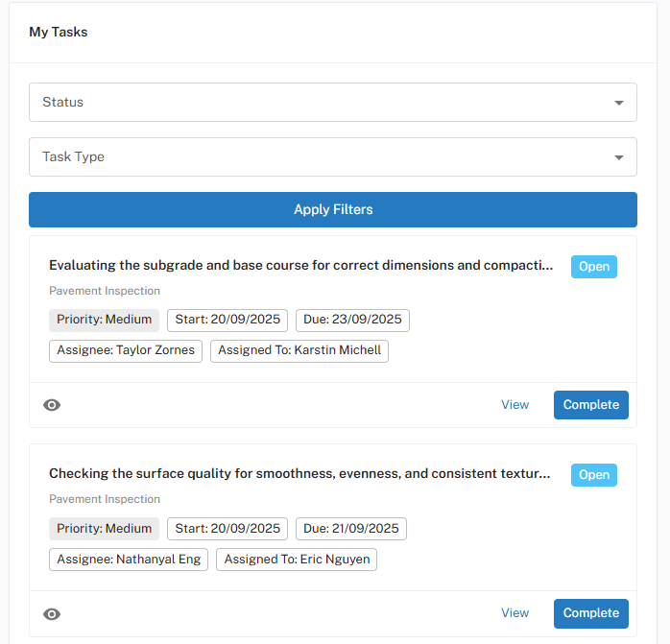Click eye icon on subgrade evaluation task

[52, 405]
